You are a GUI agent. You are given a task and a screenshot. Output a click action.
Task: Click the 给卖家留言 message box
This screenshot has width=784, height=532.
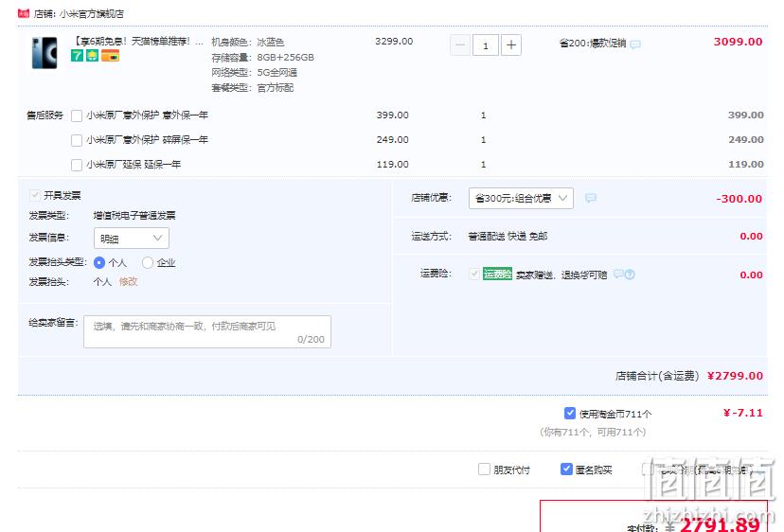click(x=207, y=331)
